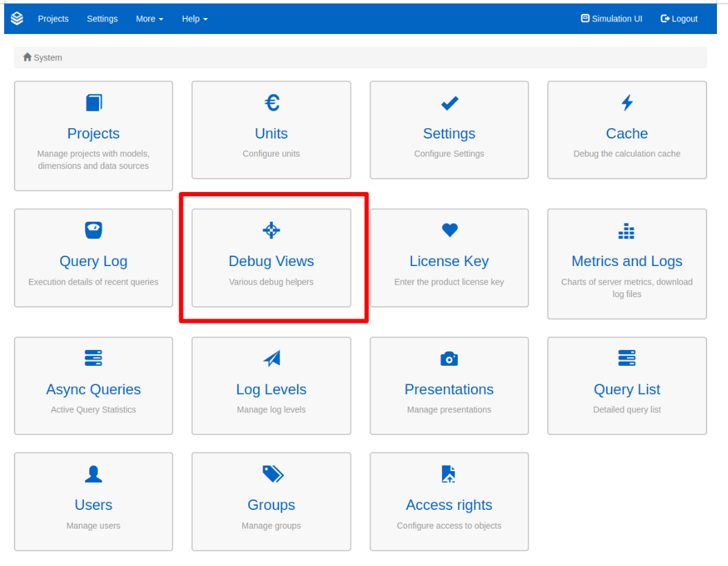The width and height of the screenshot is (728, 566).
Task: Open the Access rights tile heading
Action: click(449, 505)
